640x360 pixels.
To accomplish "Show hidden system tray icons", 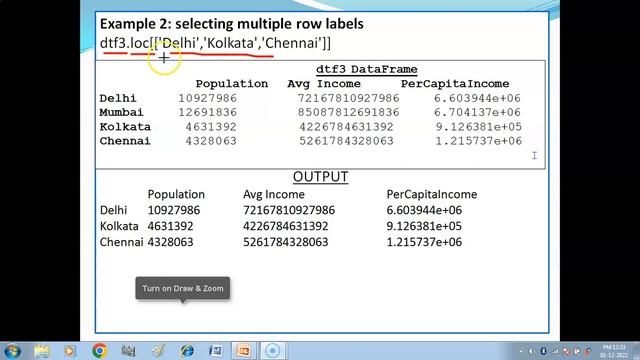I will [x=521, y=351].
